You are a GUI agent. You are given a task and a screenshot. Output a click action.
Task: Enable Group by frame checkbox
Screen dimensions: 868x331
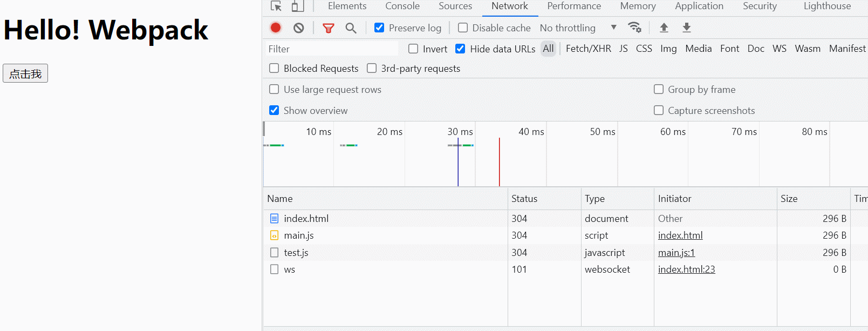(659, 89)
